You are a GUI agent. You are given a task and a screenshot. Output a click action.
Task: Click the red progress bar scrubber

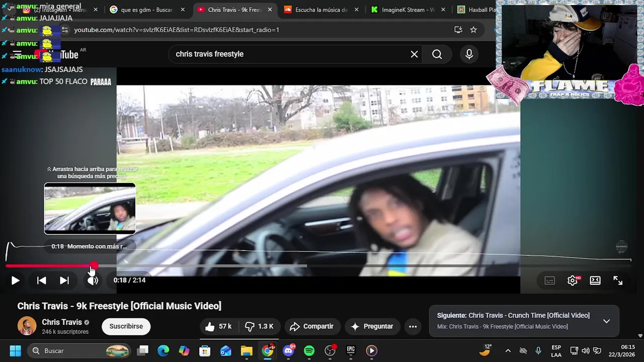click(94, 265)
